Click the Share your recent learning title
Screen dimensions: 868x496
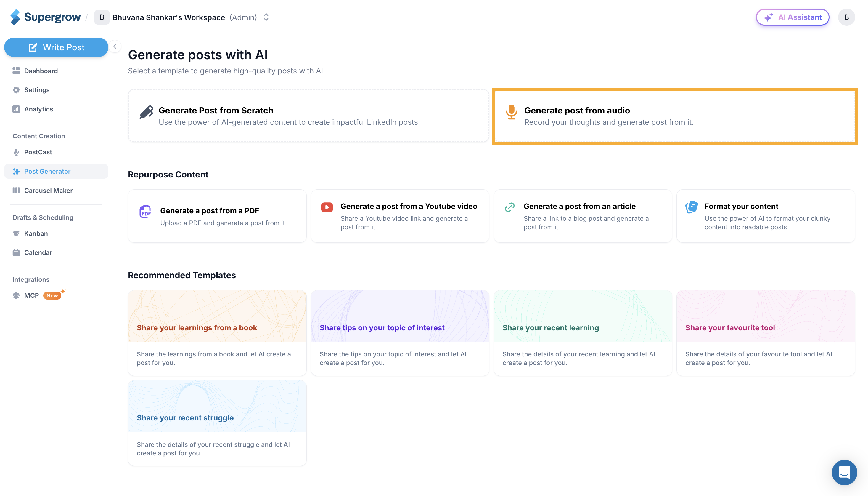coord(550,328)
